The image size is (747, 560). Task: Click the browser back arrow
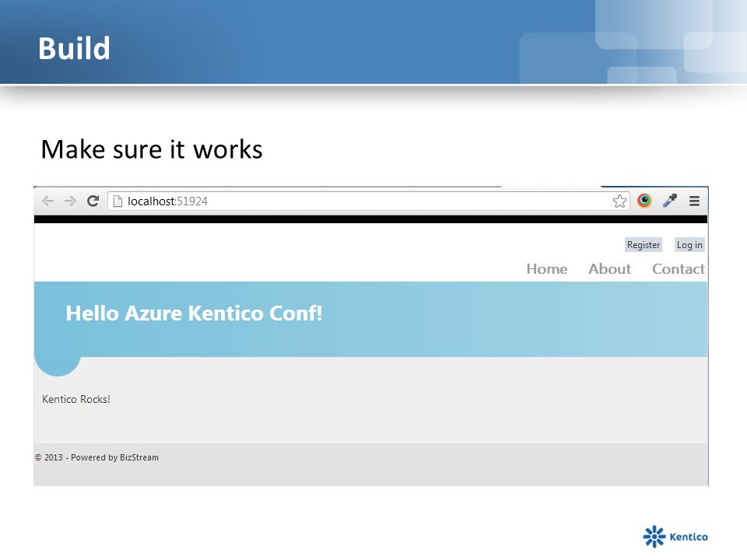pos(47,201)
